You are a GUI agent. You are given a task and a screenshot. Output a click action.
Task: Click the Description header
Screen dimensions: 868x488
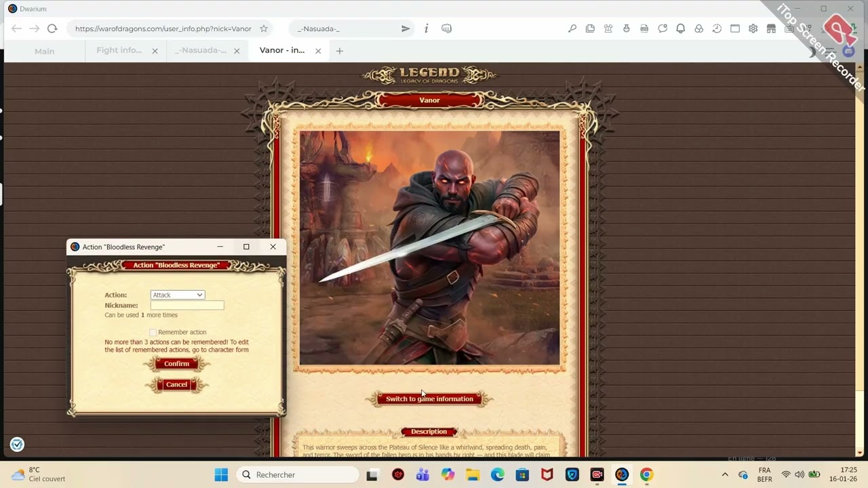coord(429,432)
